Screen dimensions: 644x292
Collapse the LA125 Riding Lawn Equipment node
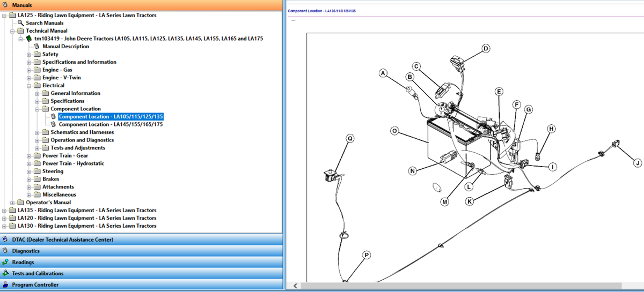tap(5, 16)
